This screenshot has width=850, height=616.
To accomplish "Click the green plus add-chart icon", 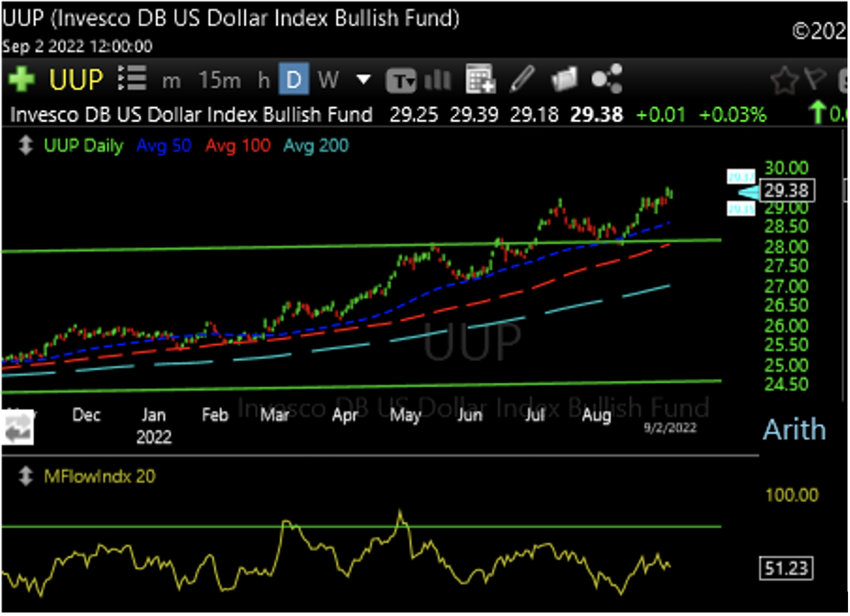I will coord(22,80).
